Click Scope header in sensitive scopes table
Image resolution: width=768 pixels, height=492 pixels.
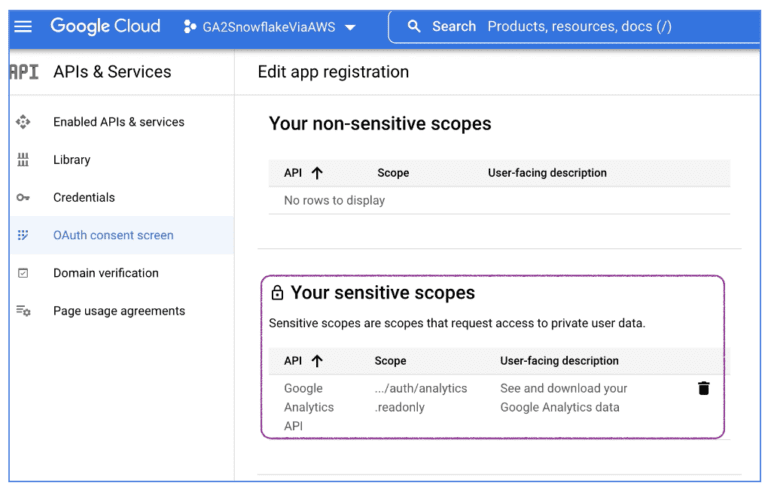(x=390, y=361)
